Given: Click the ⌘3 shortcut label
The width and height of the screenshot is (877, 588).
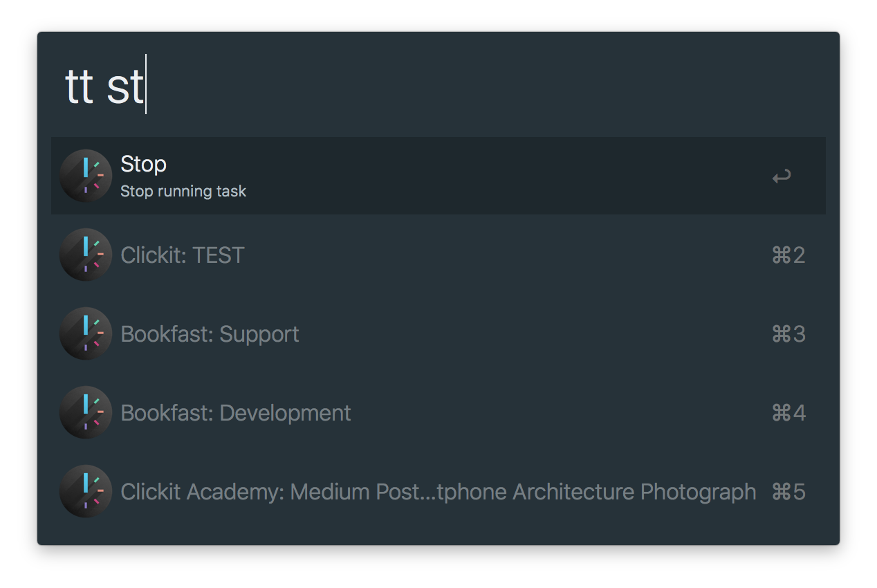Looking at the screenshot, I should click(788, 334).
